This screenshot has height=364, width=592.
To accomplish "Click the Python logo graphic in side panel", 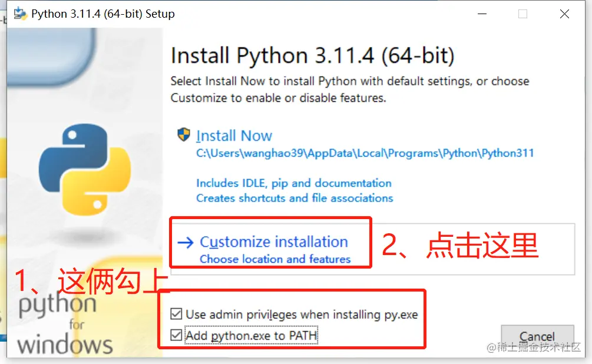I will click(85, 170).
